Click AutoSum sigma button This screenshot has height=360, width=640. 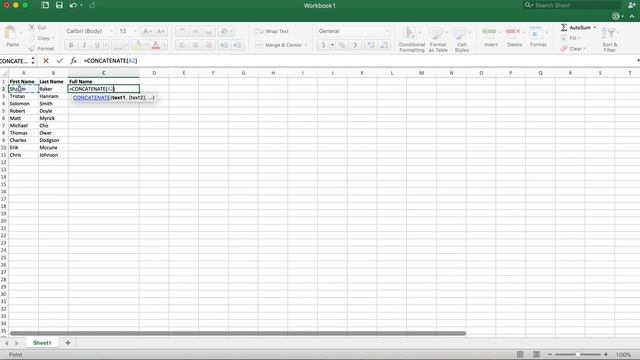point(576,27)
